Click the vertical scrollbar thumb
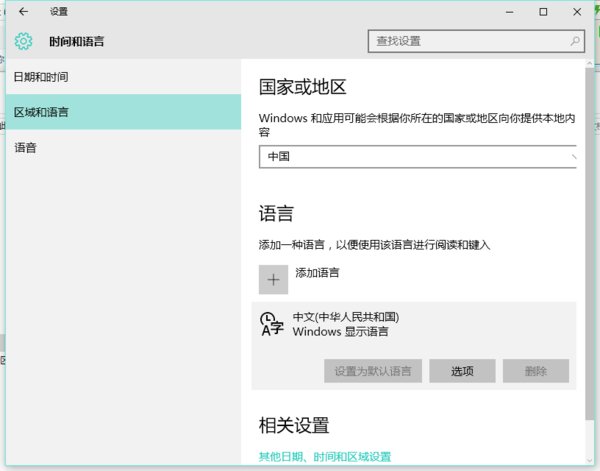The width and height of the screenshot is (600, 471). [x=589, y=243]
